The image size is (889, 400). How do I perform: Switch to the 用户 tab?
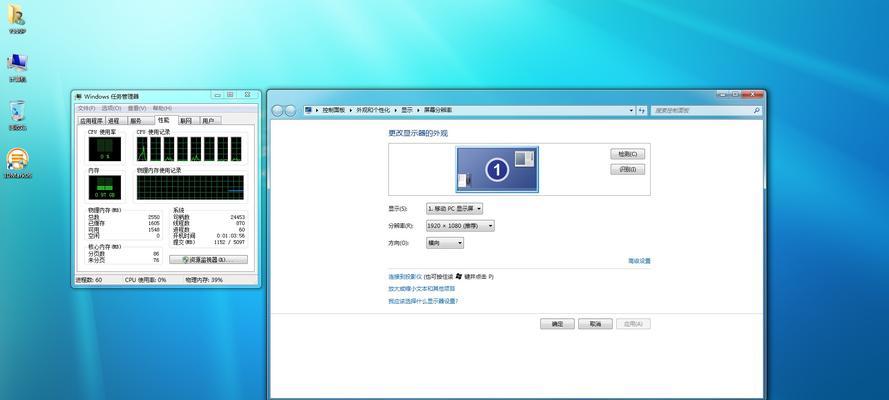[x=208, y=121]
